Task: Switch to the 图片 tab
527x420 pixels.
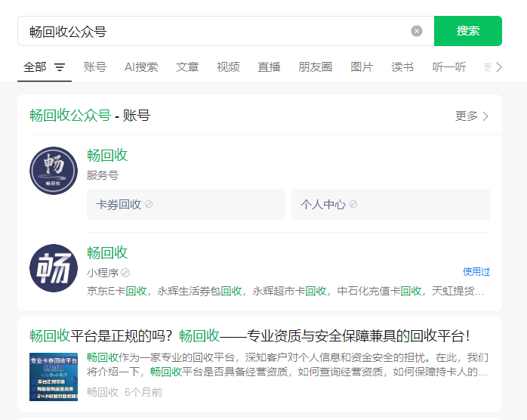Action: click(x=362, y=67)
